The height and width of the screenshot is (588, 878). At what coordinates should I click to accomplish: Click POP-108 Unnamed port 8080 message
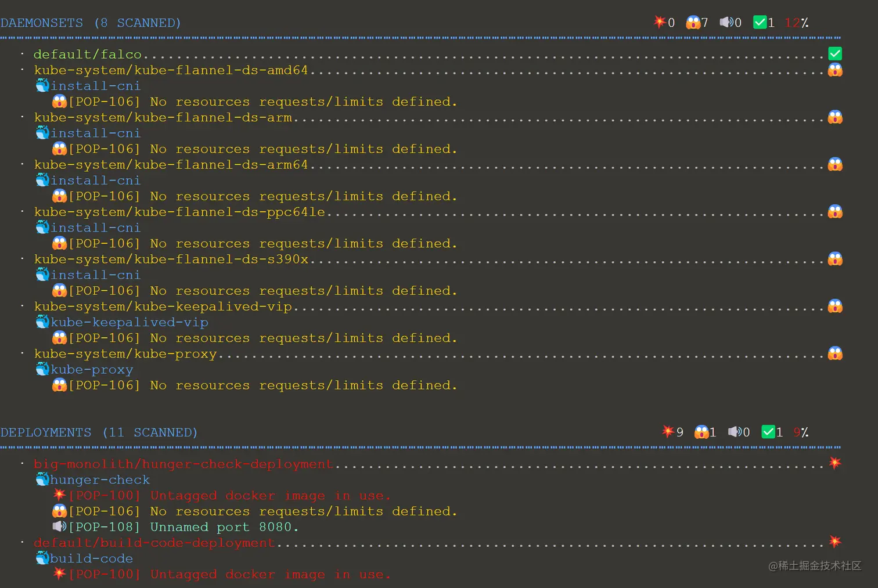[183, 527]
